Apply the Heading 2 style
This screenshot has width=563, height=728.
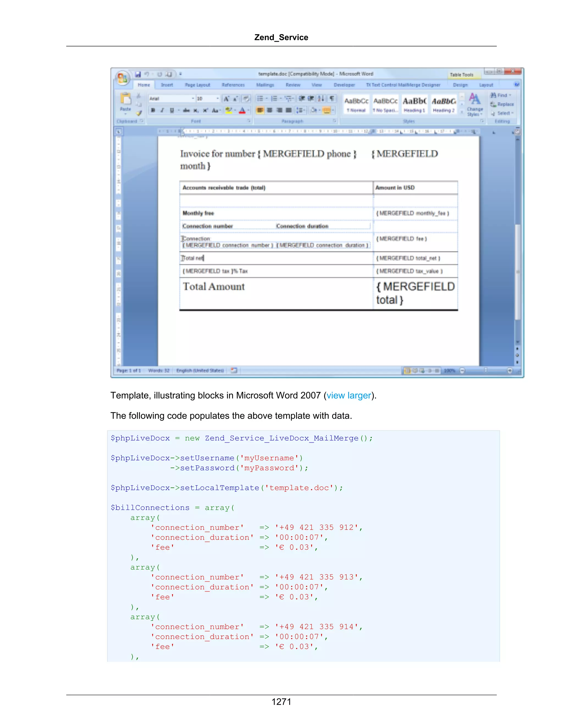pos(444,104)
